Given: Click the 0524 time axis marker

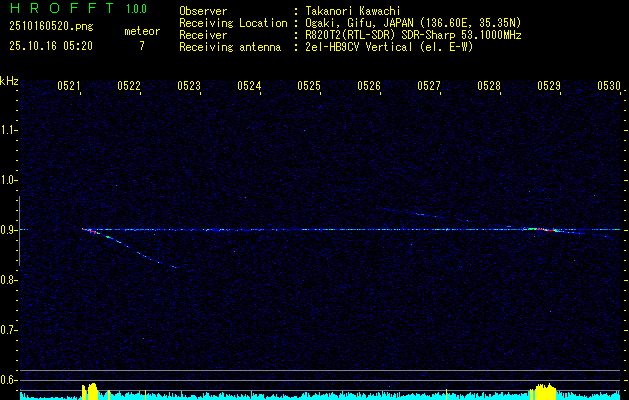Looking at the screenshot, I should [x=249, y=85].
